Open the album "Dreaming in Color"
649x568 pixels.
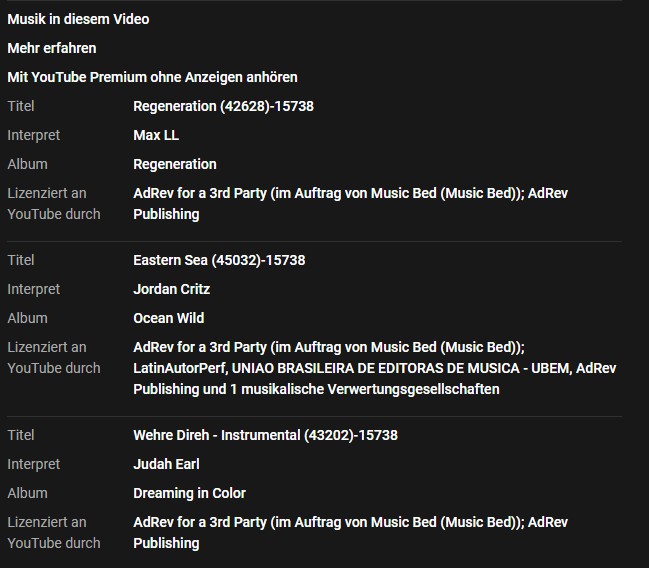tap(189, 493)
